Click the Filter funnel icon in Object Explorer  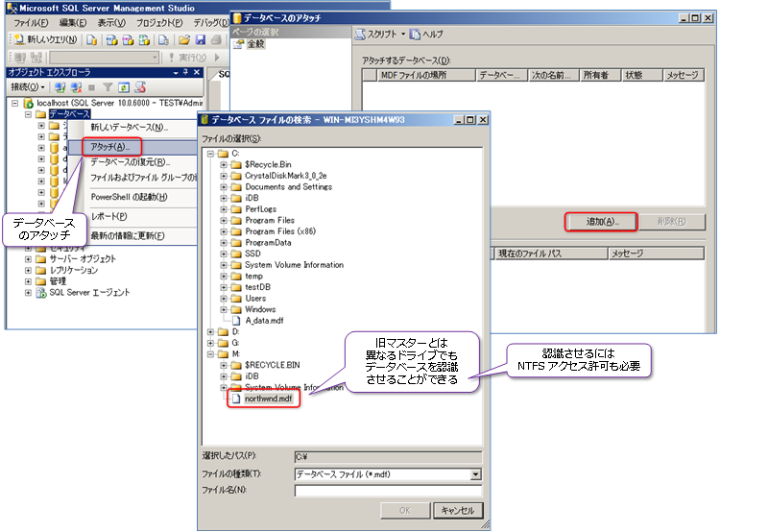point(108,87)
